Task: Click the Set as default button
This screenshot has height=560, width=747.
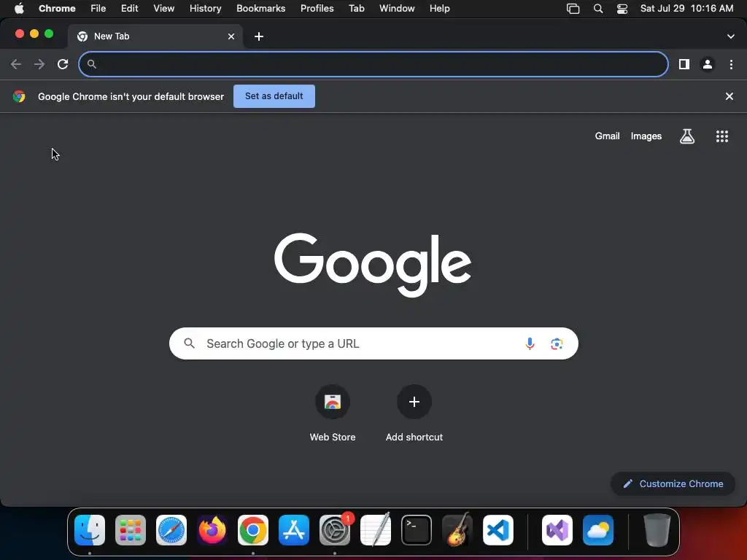Action: coord(274,96)
